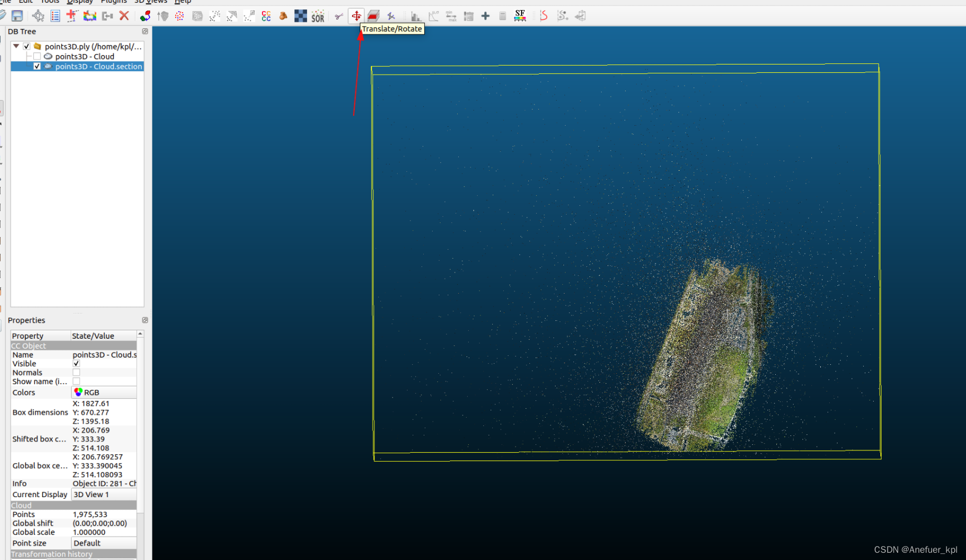Uncheck the points3D - Cloud.section checkbox
Screen dimensions: 966x560
click(x=37, y=67)
